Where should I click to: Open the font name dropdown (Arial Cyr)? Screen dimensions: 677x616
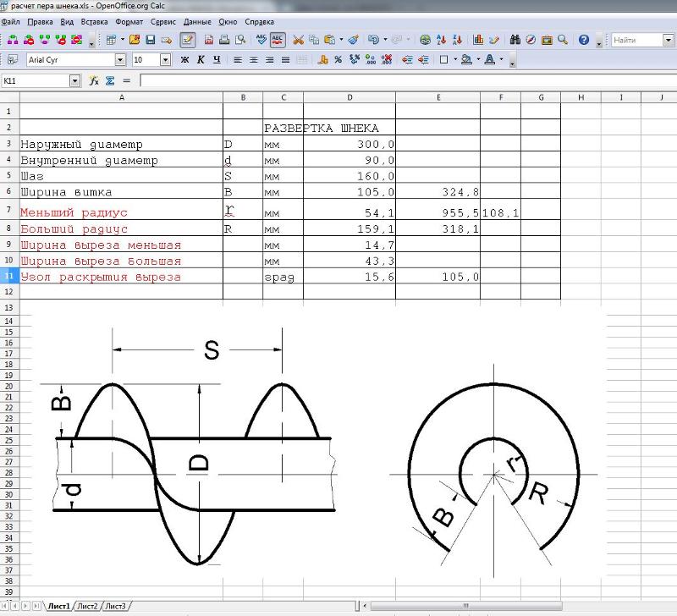pyautogui.click(x=120, y=59)
